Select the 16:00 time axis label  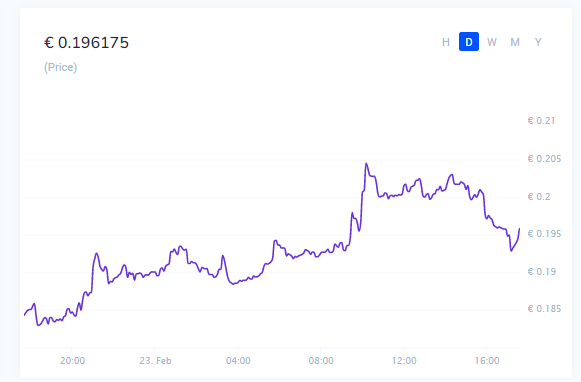pos(487,361)
